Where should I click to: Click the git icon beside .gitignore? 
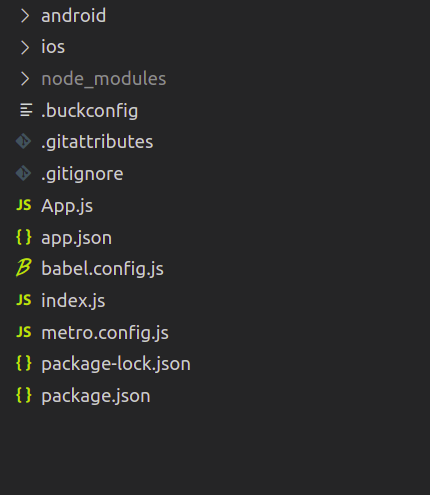tap(23, 173)
